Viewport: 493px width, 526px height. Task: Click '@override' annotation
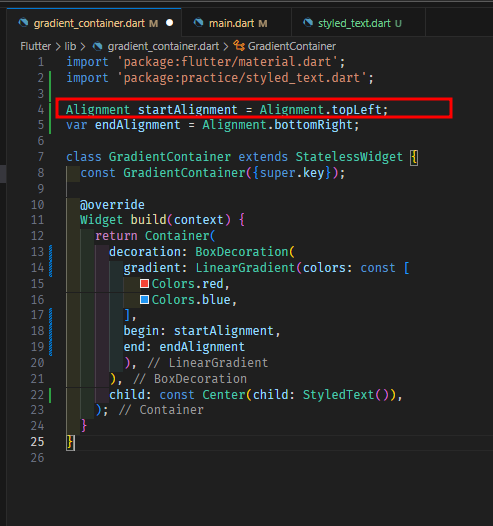point(112,205)
